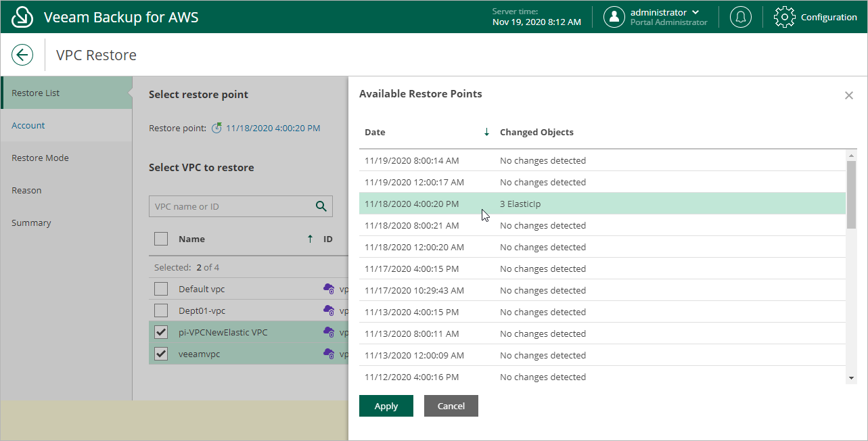
Task: Select restore point 11/12/2020 4:00:16 PM
Action: click(602, 377)
